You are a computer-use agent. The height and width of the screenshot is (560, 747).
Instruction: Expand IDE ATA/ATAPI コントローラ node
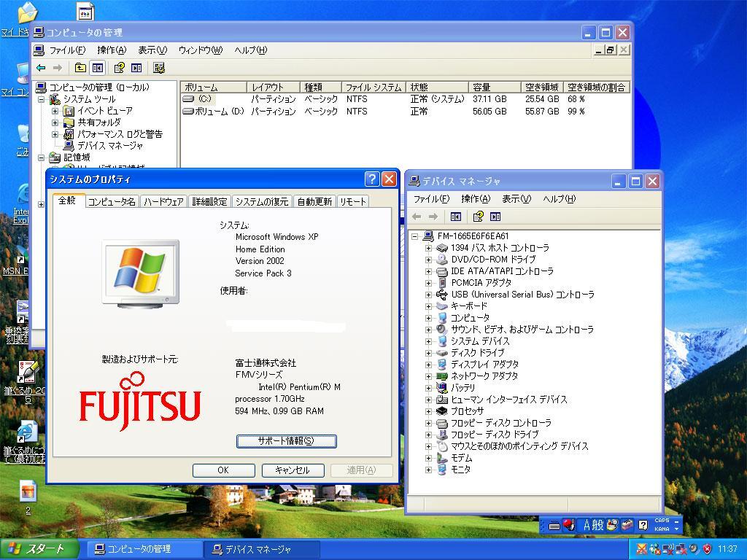point(428,271)
